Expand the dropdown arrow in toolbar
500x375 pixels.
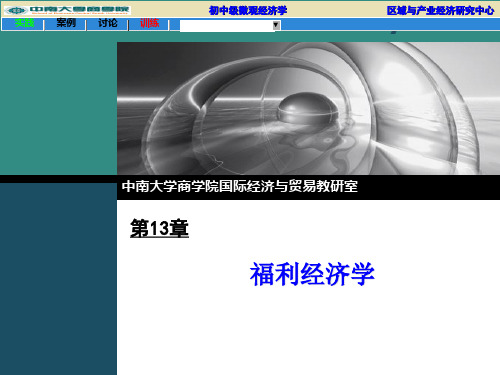pos(276,25)
